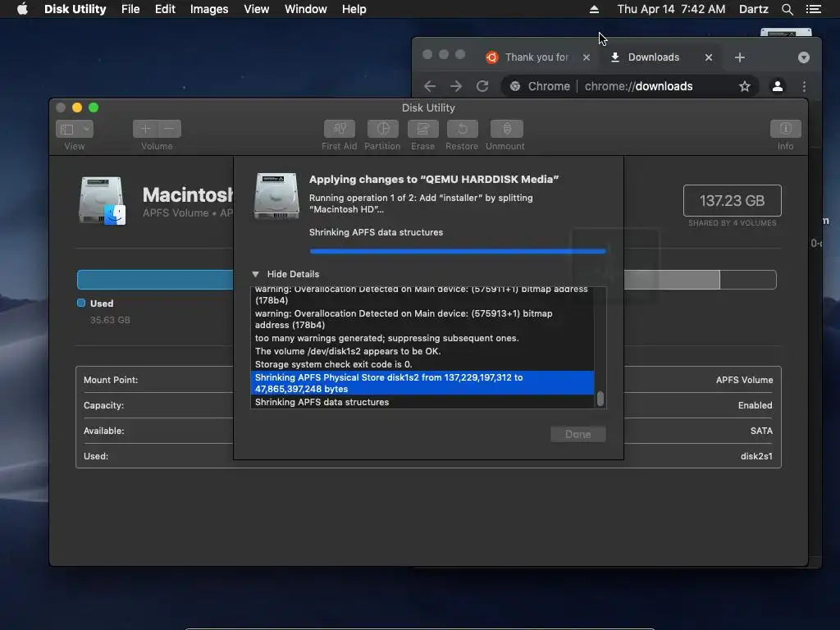Screen dimensions: 840x630
Task: Click Chrome's back arrow
Action: (430, 86)
